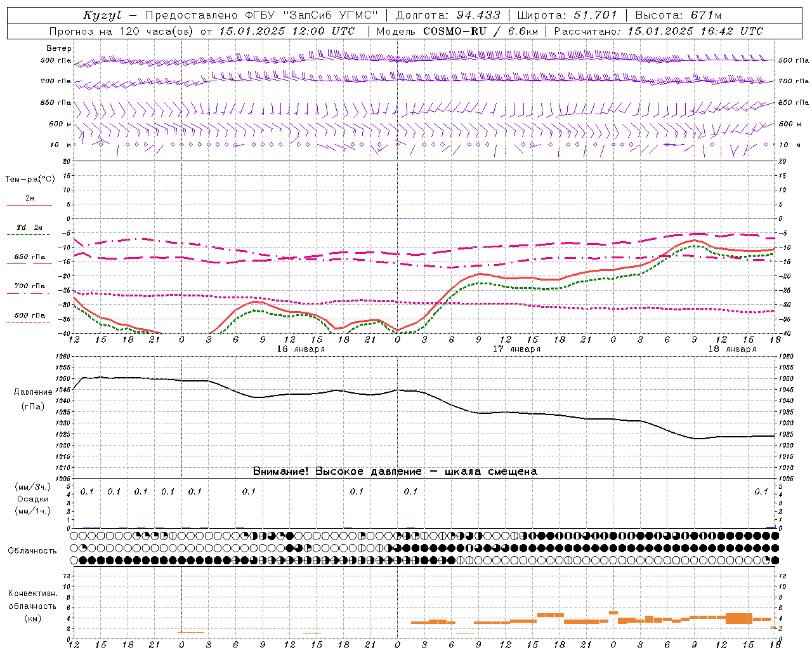
Task: Click the 'Конвективн.' convective cloud label
Action: (x=33, y=594)
